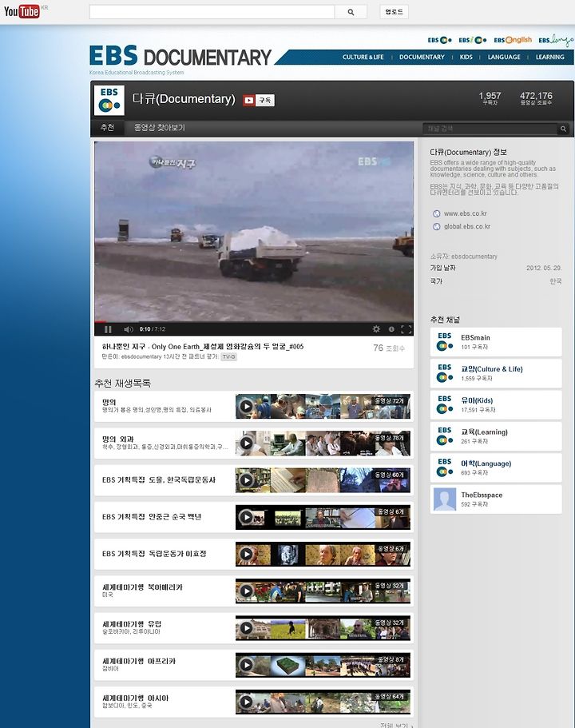Open the TheEbsspace channel
This screenshot has height=728, width=575.
pos(496,499)
